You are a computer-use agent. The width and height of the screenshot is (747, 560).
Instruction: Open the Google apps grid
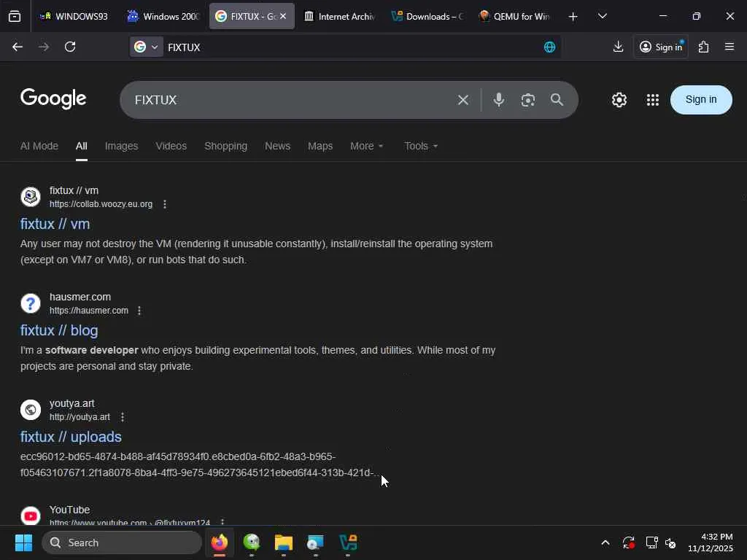[x=653, y=100]
